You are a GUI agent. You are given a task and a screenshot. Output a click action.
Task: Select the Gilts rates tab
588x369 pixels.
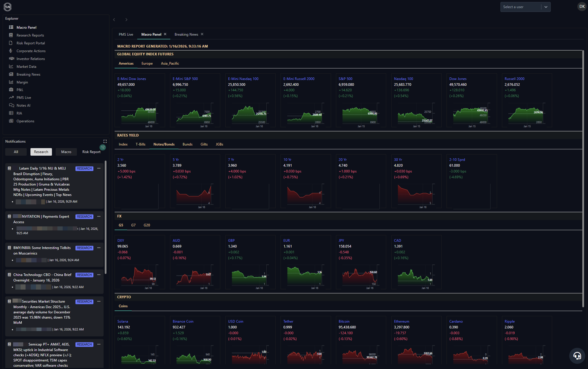point(204,144)
